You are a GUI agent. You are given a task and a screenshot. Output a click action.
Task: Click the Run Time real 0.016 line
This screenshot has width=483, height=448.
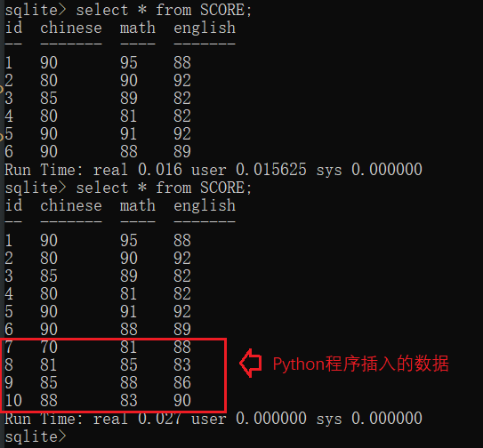point(213,170)
